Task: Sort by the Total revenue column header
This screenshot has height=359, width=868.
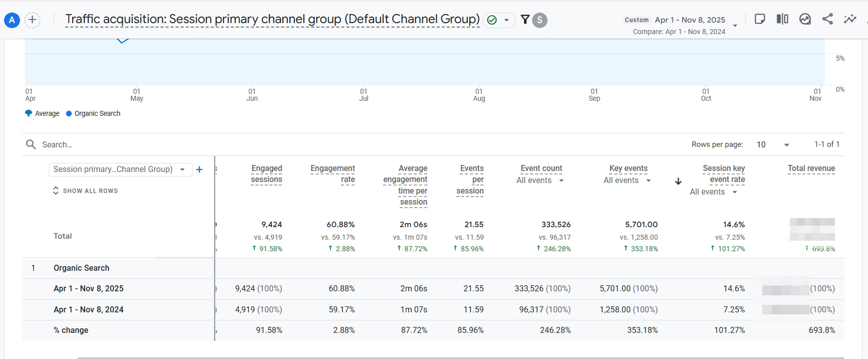Action: click(x=811, y=168)
